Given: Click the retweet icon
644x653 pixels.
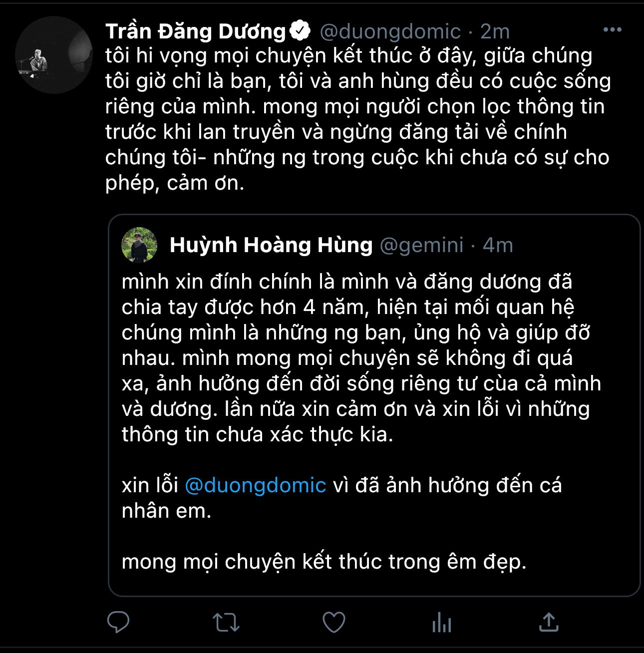Looking at the screenshot, I should coord(226,623).
